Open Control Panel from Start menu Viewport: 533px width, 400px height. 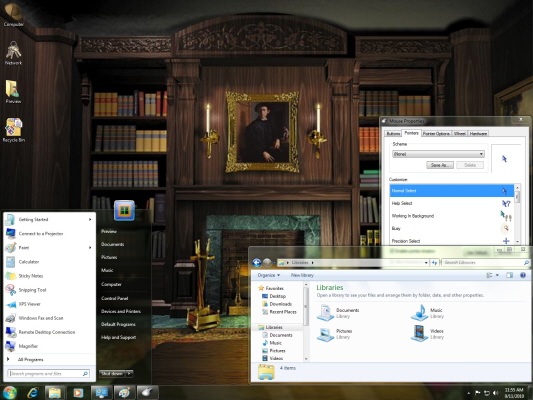(115, 298)
